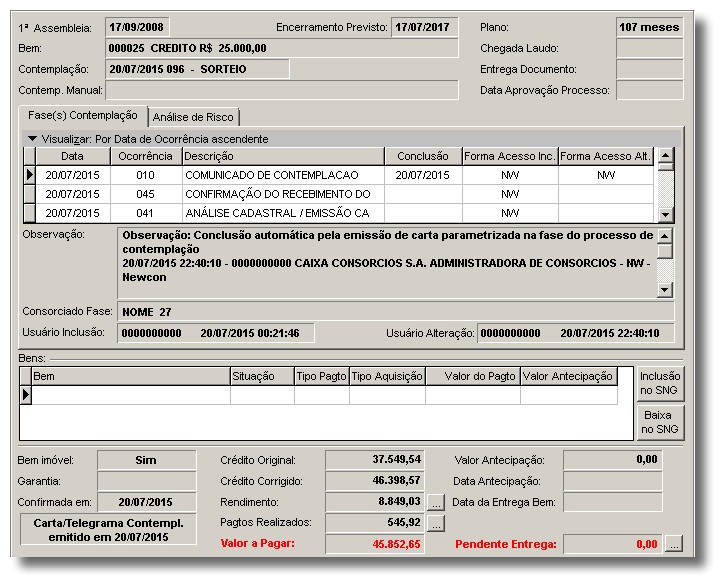The image size is (717, 582).
Task: Click the Carta/Telegrama Contempl. emitido button
Action: [108, 529]
